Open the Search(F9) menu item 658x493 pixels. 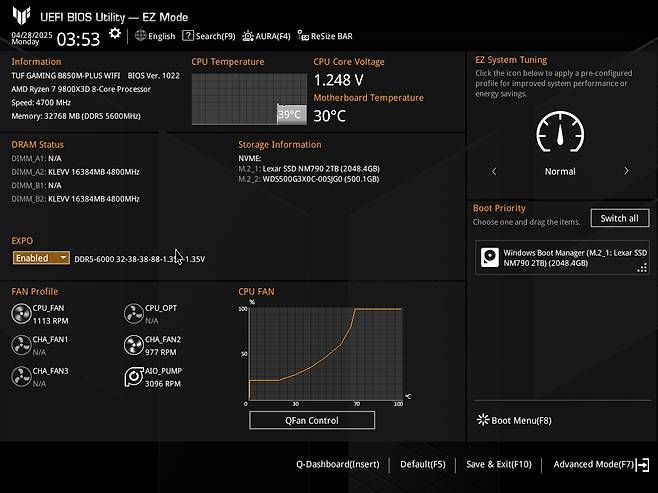[210, 36]
